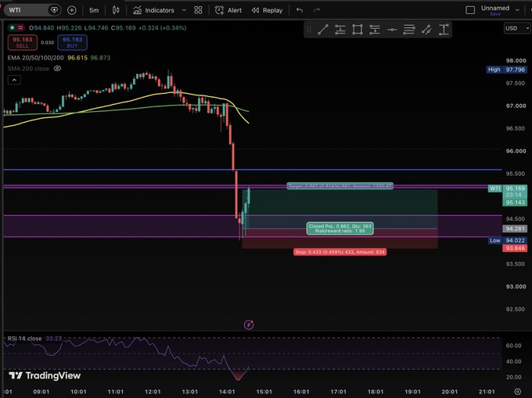The height and width of the screenshot is (398, 532).
Task: Click the WTI 95.169 current price tag
Action: (x=508, y=188)
